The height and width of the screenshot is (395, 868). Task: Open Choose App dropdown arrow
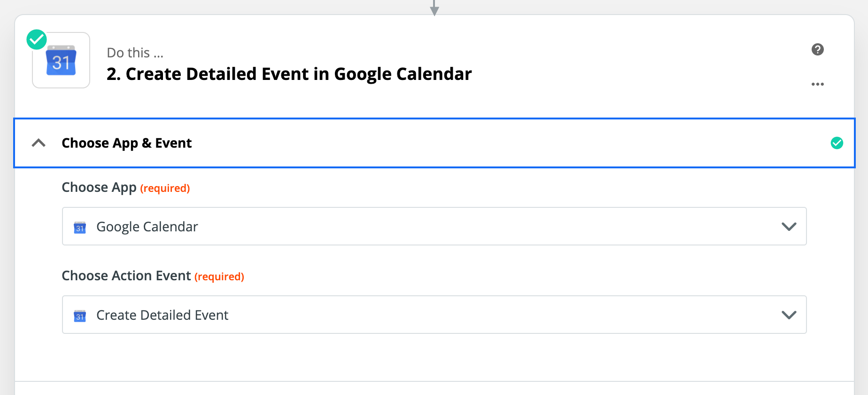(789, 227)
